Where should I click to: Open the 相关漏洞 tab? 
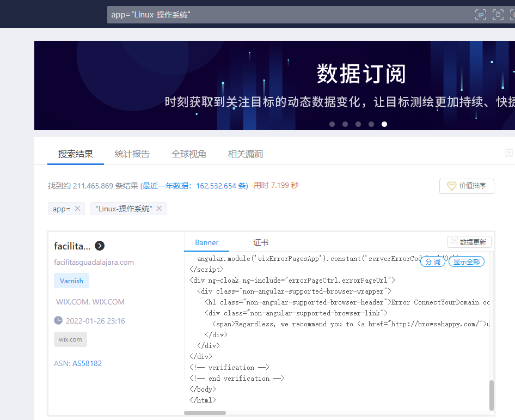(x=246, y=154)
